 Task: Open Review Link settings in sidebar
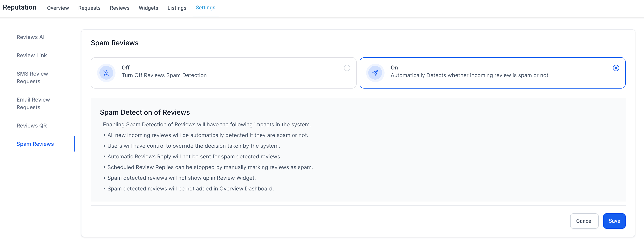[32, 55]
